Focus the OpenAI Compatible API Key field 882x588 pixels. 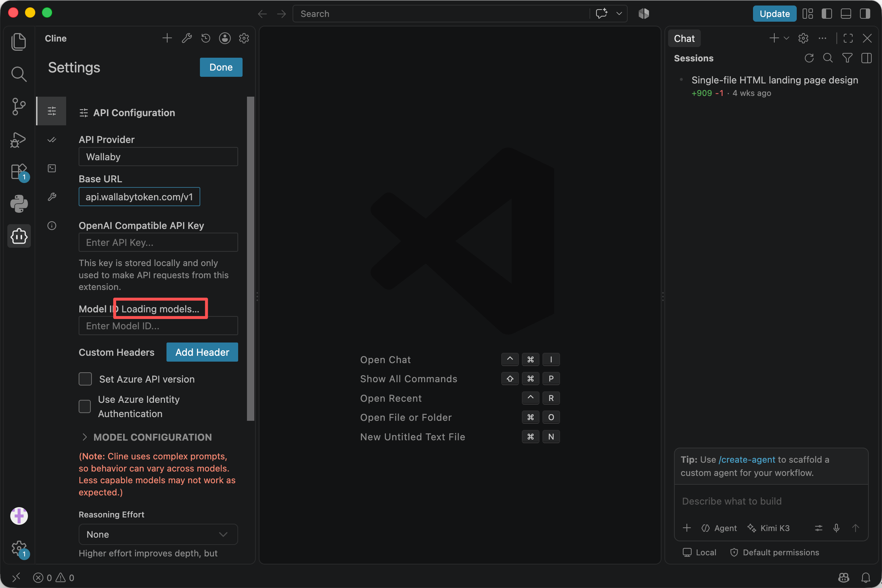(158, 242)
